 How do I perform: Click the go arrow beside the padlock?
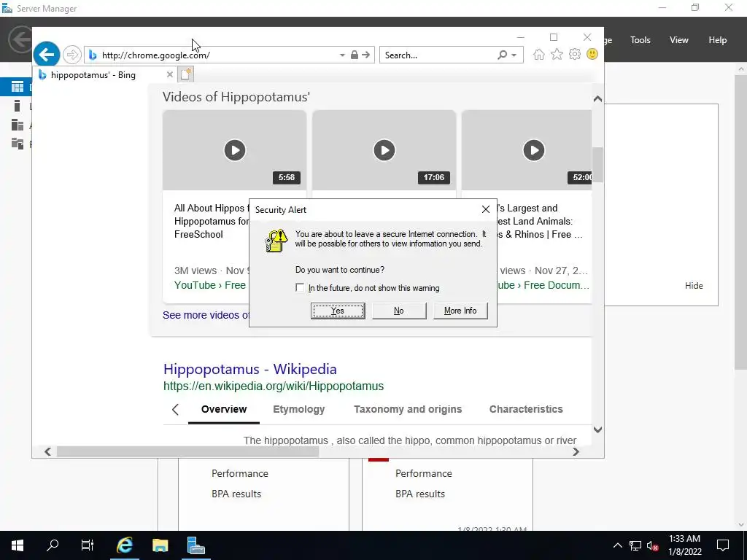(x=366, y=55)
